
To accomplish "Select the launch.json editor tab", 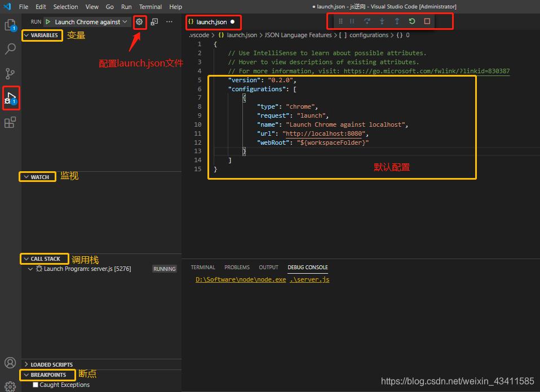I will (x=212, y=21).
